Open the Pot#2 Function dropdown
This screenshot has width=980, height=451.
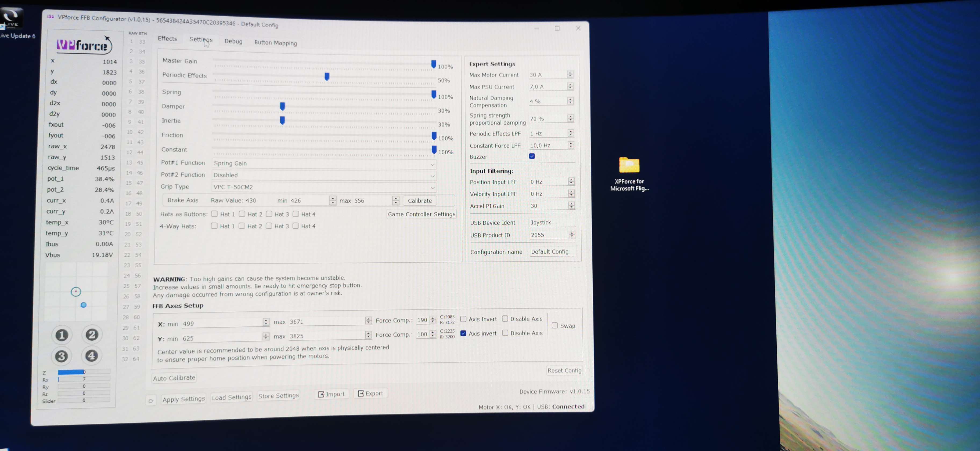(324, 175)
